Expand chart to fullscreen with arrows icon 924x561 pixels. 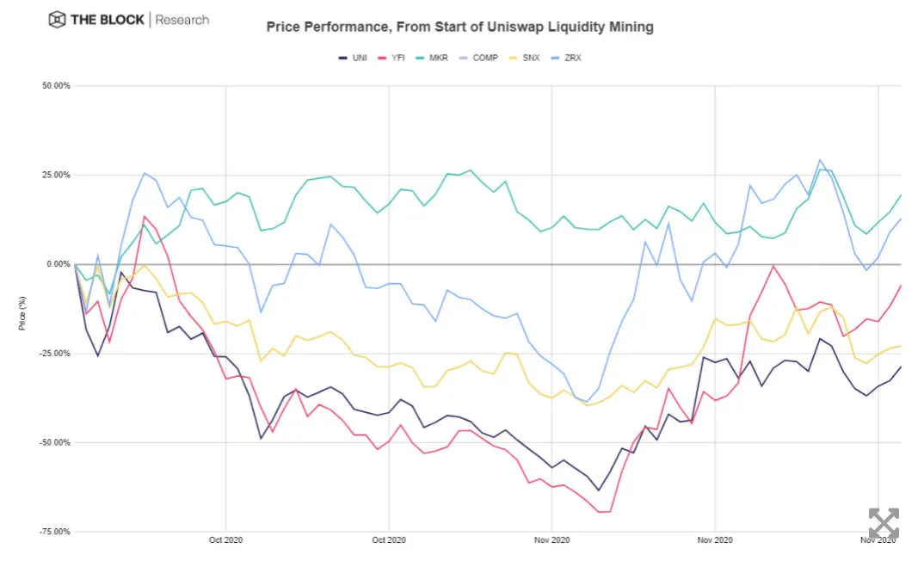pos(884,522)
